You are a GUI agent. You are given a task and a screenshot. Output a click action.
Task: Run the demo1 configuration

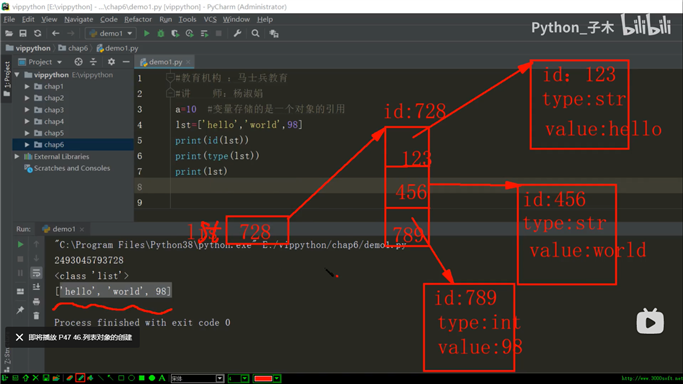(x=147, y=34)
